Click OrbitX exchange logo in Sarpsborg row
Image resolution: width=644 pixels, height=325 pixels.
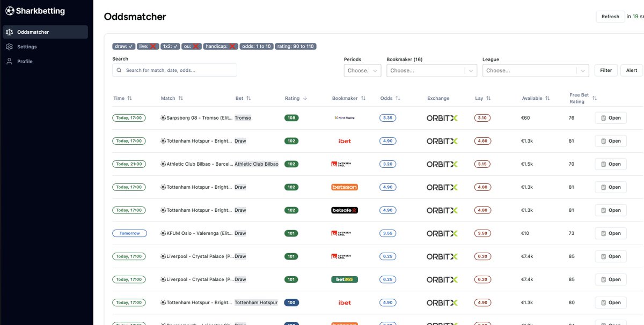pyautogui.click(x=442, y=118)
